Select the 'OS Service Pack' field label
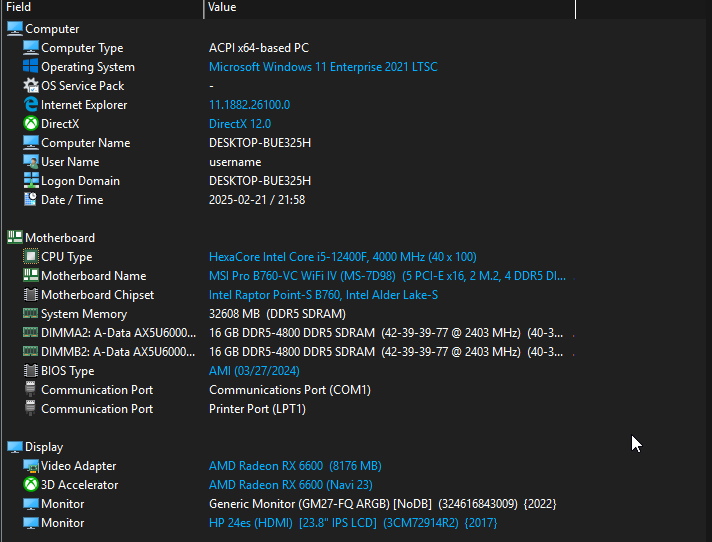This screenshot has width=712, height=542. tap(83, 86)
